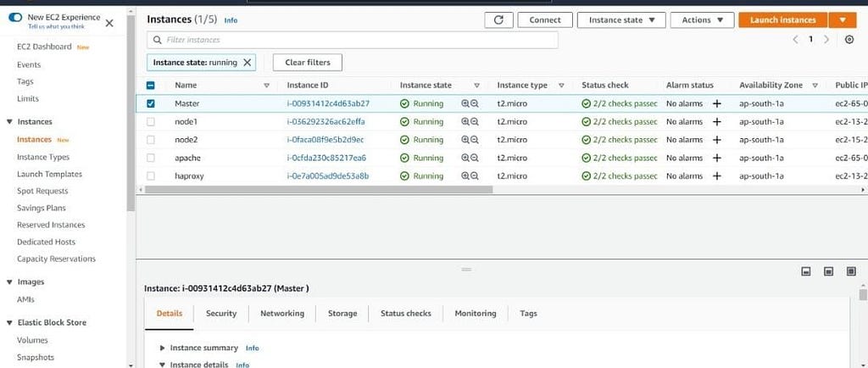This screenshot has height=368, width=868.
Task: Toggle the New EC2 Experience switch
Action: pos(16,18)
